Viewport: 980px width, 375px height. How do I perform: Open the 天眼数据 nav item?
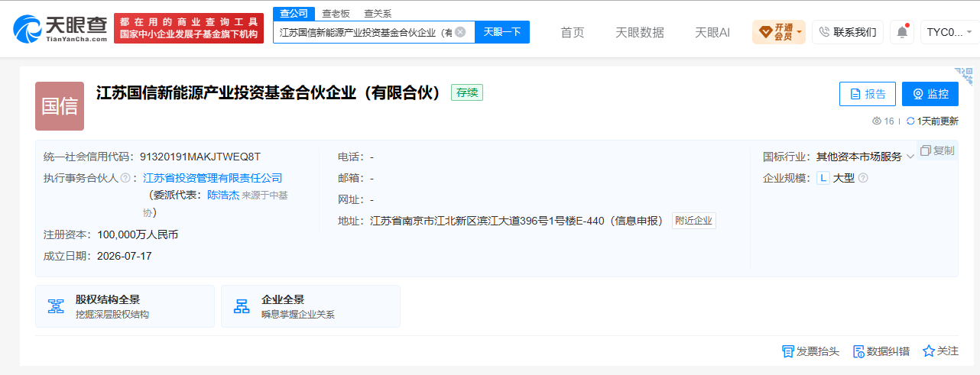pyautogui.click(x=640, y=32)
